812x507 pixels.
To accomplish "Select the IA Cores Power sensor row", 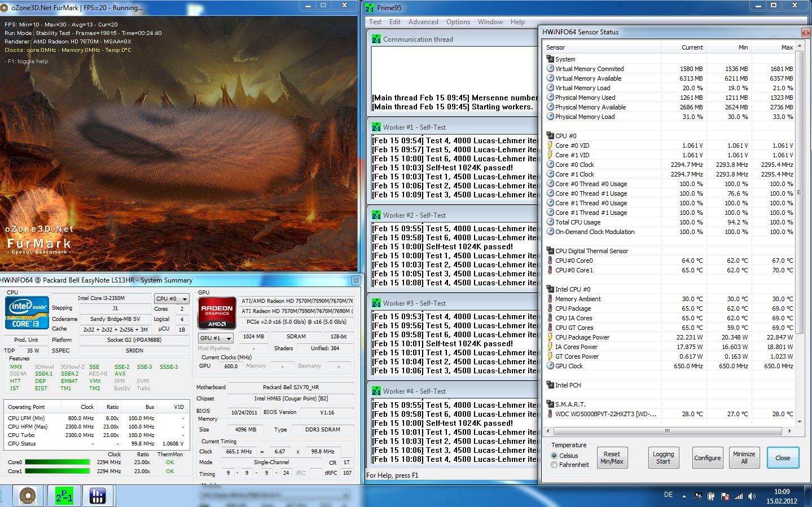I will [670, 347].
